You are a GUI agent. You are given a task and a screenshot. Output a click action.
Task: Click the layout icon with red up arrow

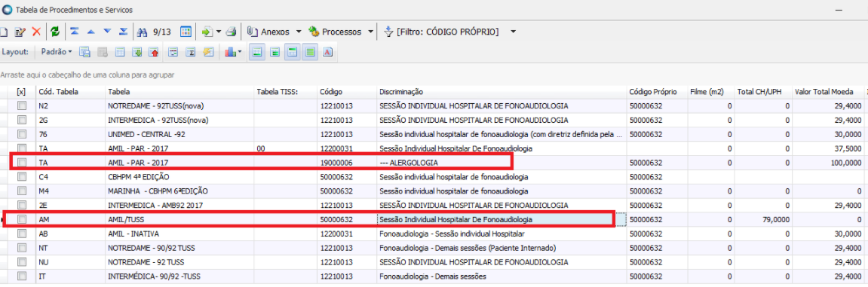pos(154,52)
